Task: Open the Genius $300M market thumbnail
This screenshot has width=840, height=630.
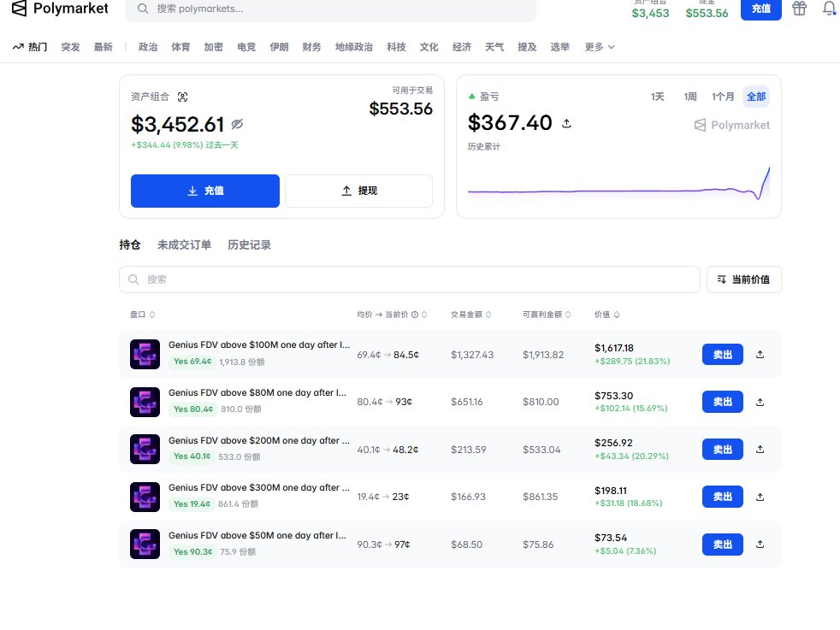Action: 145,497
